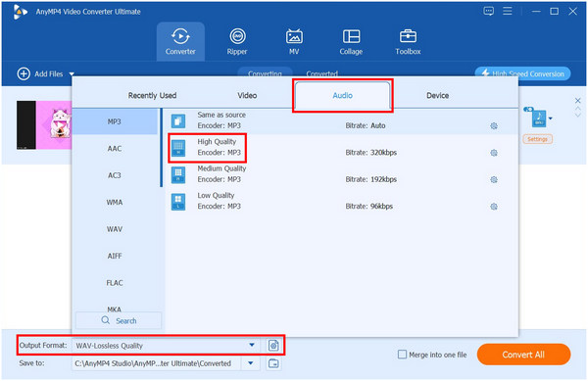Switch to the Recently Used tab
588x381 pixels.
click(152, 96)
